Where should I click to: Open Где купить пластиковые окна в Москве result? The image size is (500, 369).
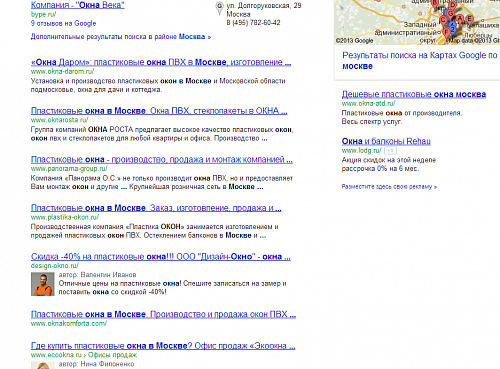[163, 346]
